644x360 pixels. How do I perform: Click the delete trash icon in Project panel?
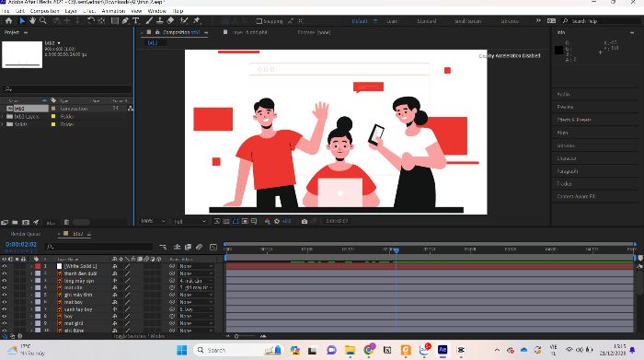click(66, 222)
